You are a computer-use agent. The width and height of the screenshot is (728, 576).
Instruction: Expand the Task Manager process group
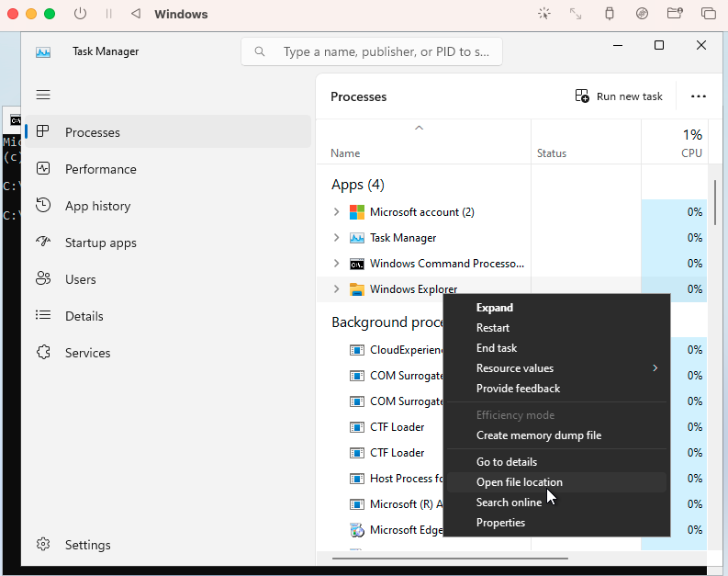pyautogui.click(x=336, y=238)
